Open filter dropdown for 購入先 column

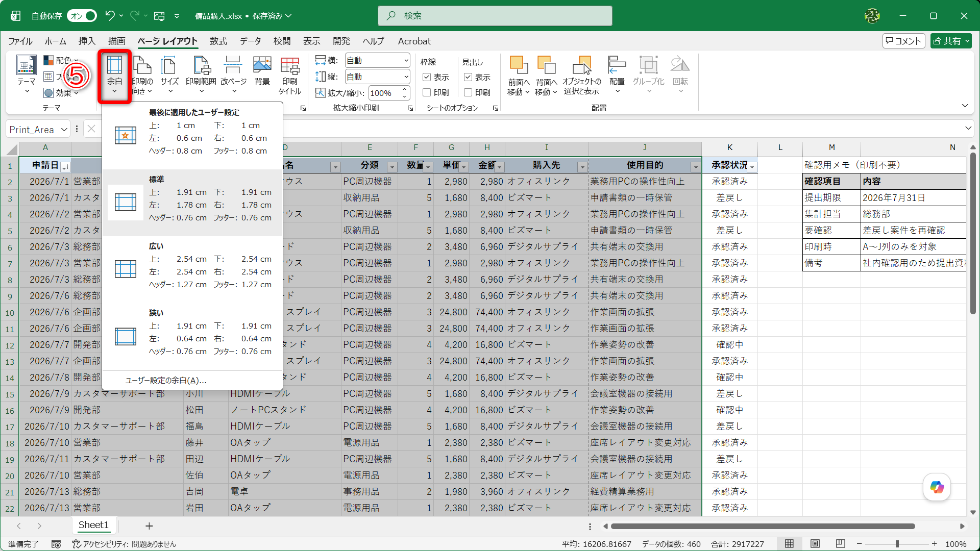[x=582, y=167]
